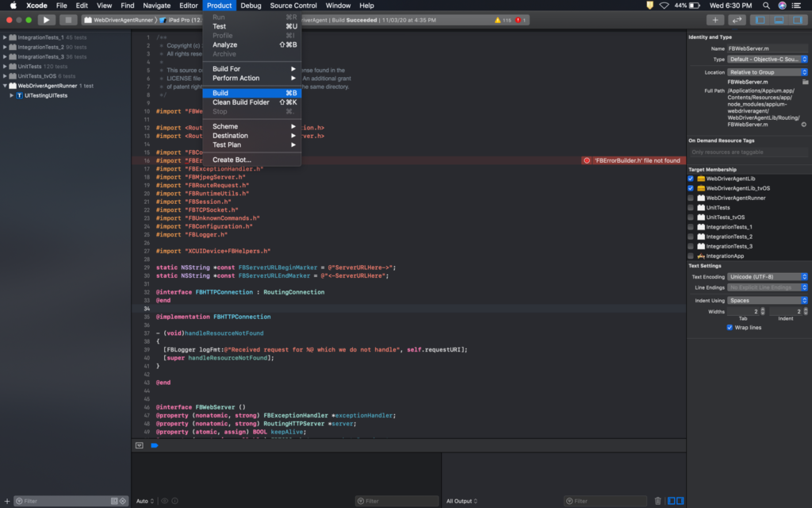Choose Analyze from the Product menu
Image resolution: width=812 pixels, height=508 pixels.
point(251,44)
